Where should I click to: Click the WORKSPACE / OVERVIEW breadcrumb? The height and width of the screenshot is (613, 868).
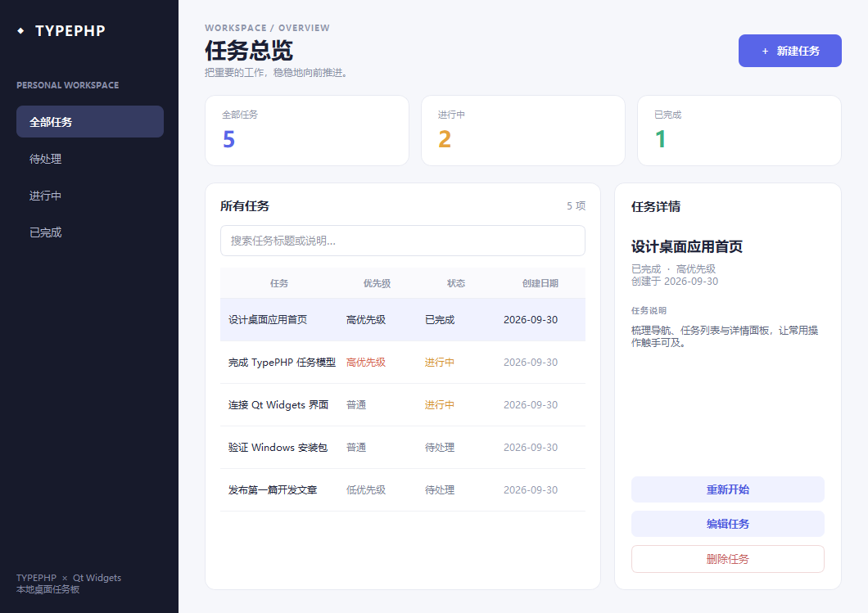267,28
